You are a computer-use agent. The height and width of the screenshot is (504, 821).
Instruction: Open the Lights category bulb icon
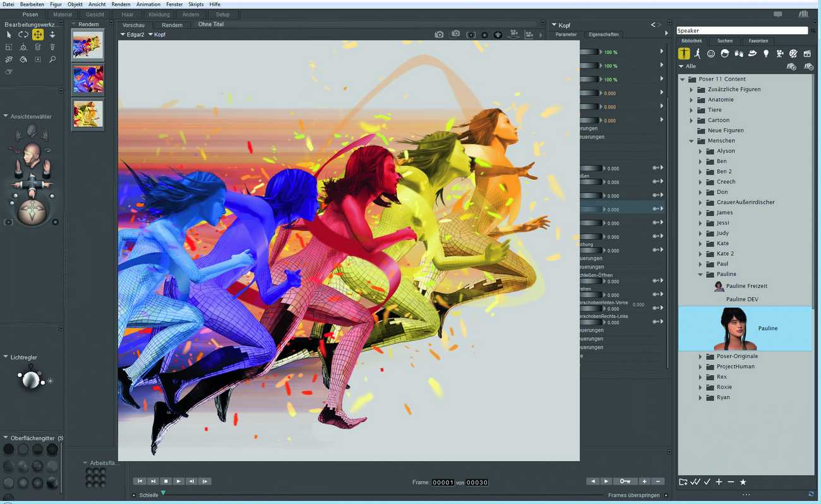[x=766, y=54]
